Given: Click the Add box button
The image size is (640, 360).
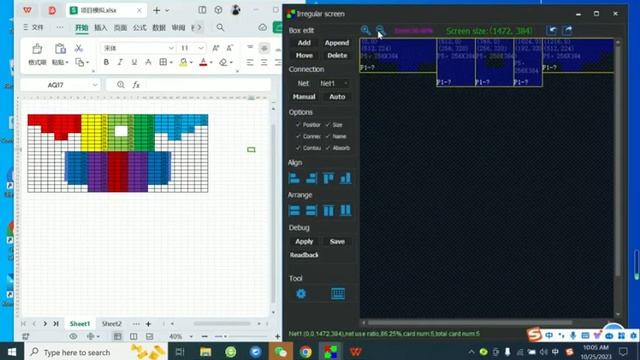Looking at the screenshot, I should coord(304,42).
